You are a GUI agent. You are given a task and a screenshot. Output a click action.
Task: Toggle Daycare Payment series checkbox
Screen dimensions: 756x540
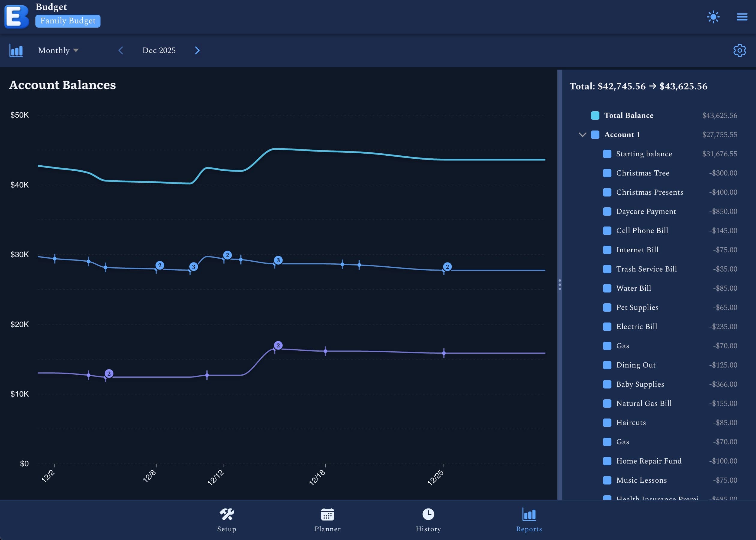click(607, 211)
